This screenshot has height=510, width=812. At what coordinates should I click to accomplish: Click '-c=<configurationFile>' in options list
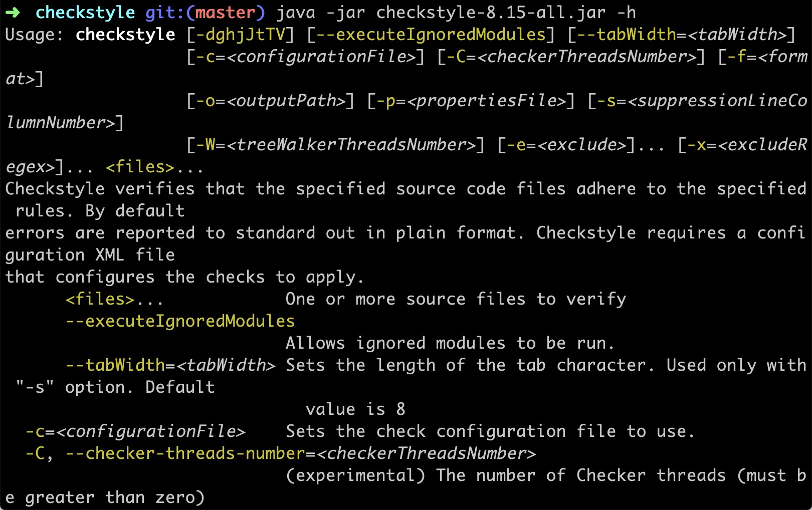135,431
